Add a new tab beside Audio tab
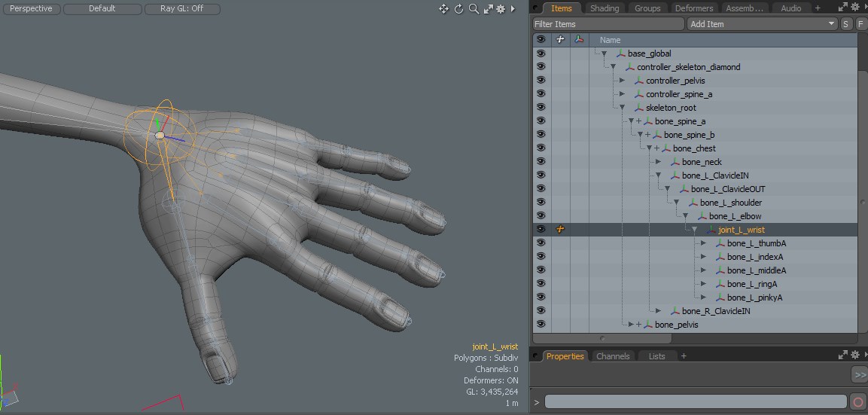 tap(818, 8)
